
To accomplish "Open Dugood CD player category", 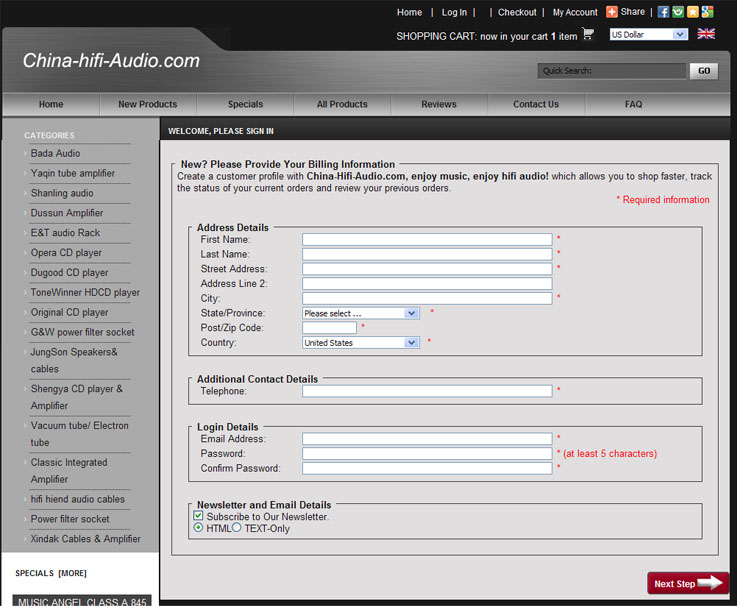I will click(70, 273).
